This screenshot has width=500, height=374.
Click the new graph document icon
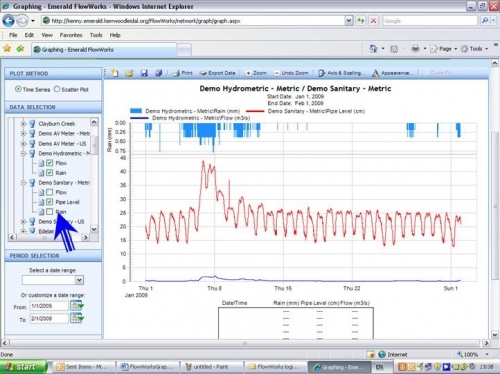pyautogui.click(x=115, y=73)
